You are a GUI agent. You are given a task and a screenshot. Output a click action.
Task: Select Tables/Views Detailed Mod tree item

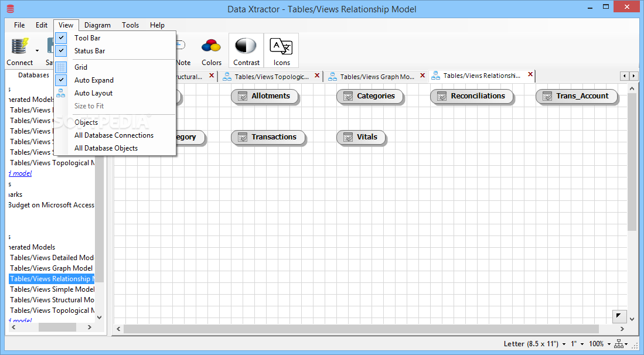pyautogui.click(x=52, y=258)
